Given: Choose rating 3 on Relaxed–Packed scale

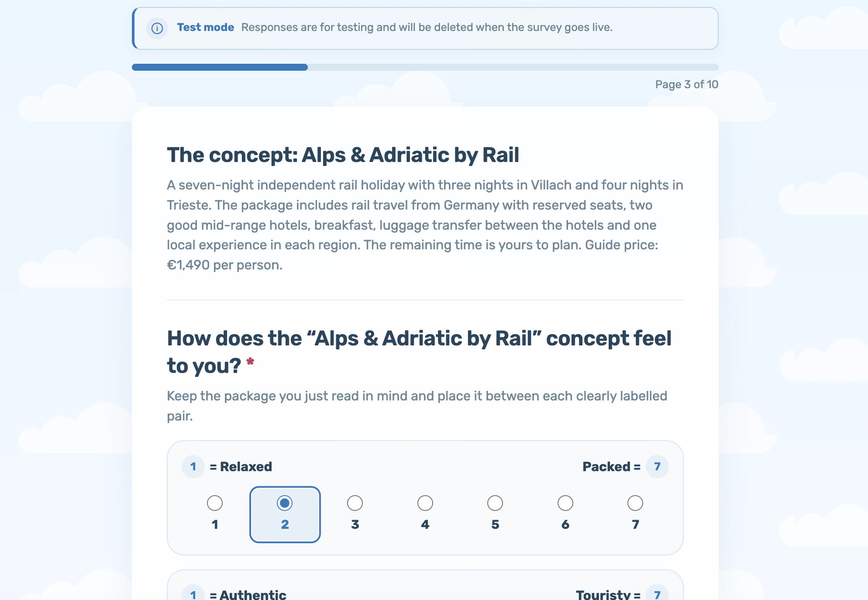Looking at the screenshot, I should click(x=355, y=514).
